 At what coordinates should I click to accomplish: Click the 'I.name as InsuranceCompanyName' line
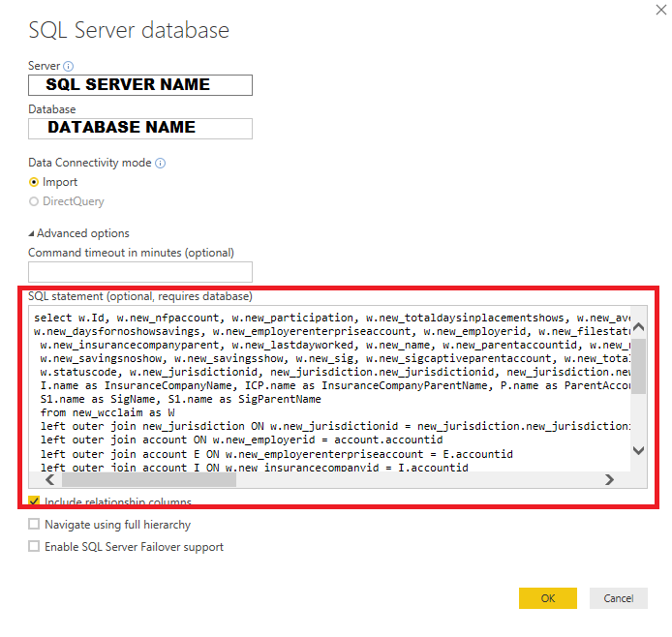tap(335, 385)
